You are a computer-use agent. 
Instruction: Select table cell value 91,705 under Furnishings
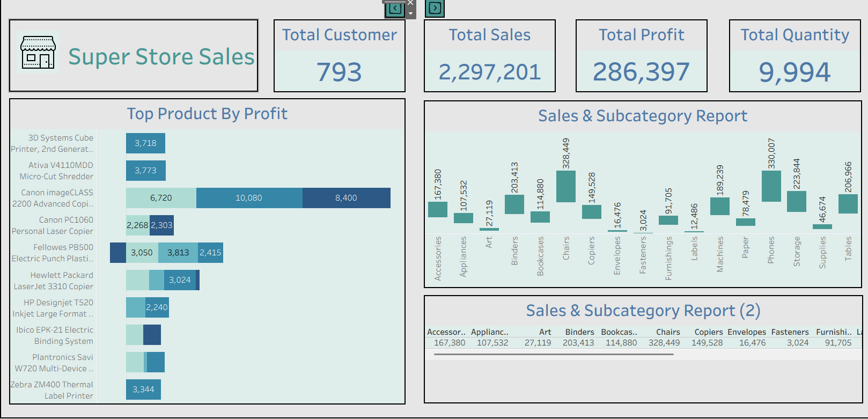tap(838, 343)
